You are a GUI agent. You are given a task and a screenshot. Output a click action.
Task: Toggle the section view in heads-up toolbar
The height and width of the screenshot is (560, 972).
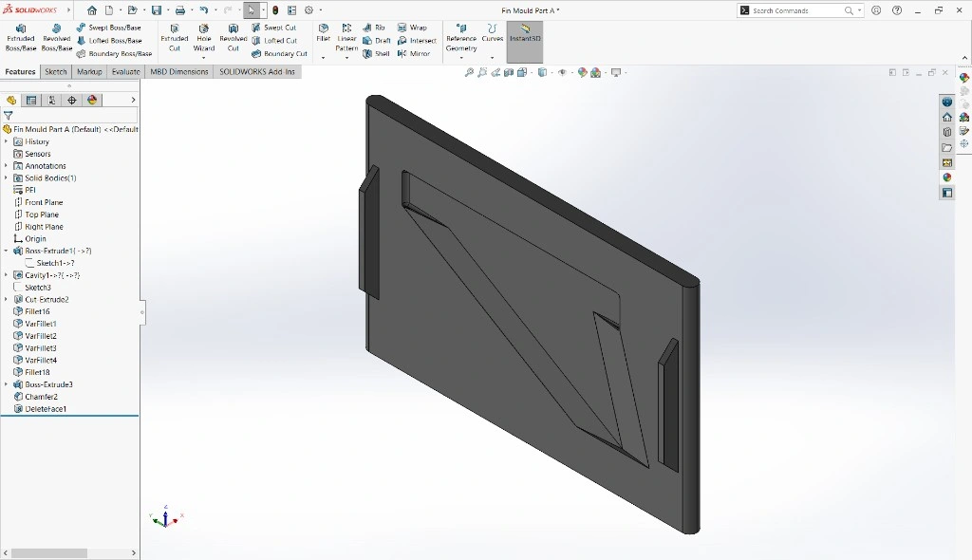tap(509, 71)
